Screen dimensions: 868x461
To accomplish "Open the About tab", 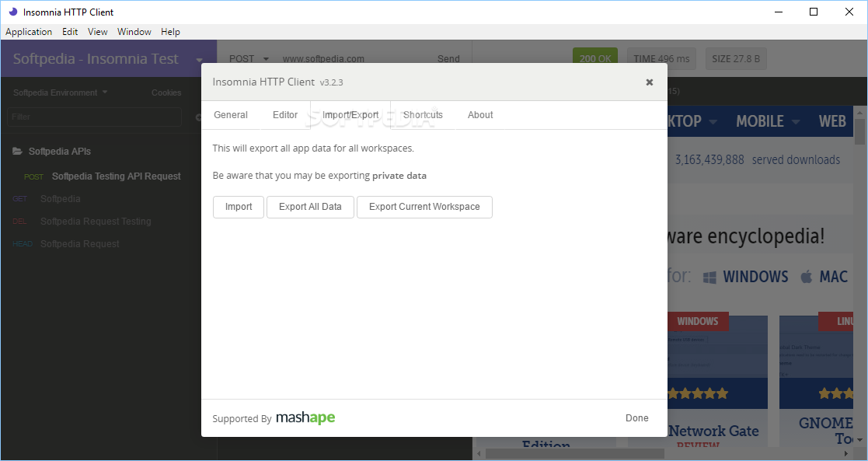I will [x=480, y=115].
